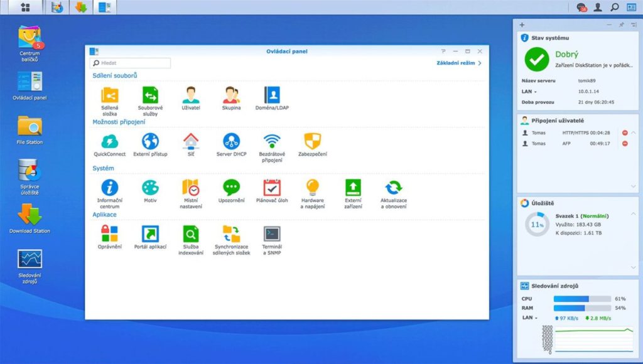Toggle the widgets panel icon
This screenshot has height=364, width=643.
(632, 7)
